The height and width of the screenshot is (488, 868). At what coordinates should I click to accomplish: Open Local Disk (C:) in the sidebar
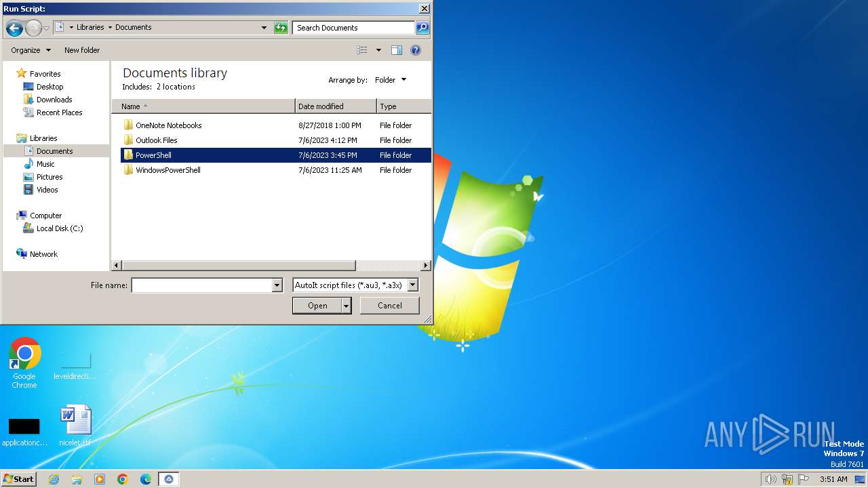point(60,228)
